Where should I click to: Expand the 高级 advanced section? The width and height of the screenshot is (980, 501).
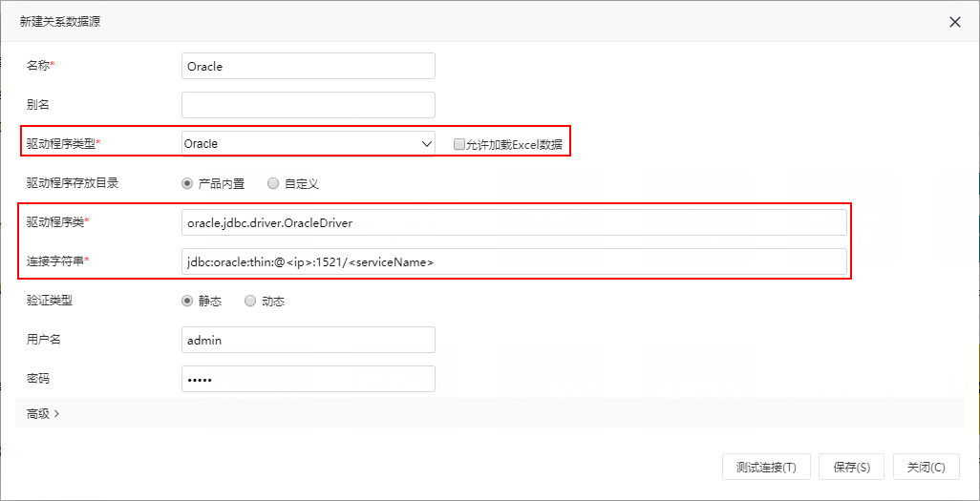(x=43, y=413)
